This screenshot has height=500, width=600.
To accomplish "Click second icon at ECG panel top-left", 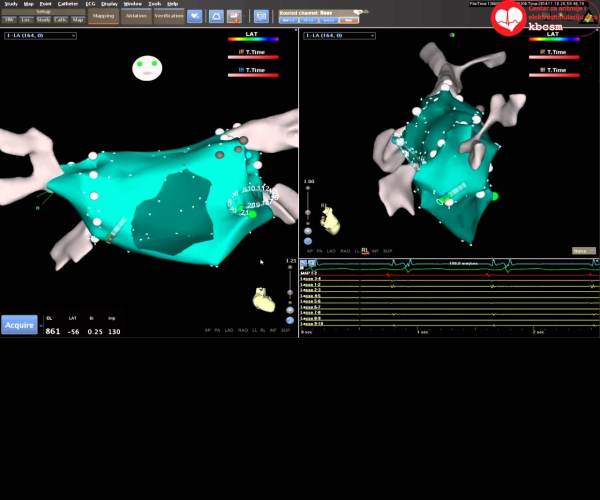I will pos(312,263).
